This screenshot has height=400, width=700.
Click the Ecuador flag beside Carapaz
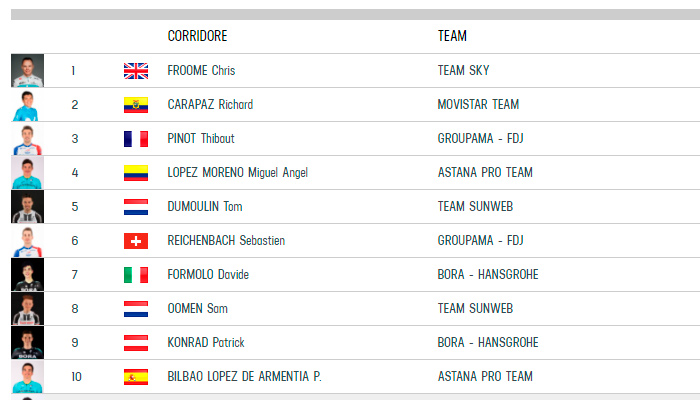135,105
